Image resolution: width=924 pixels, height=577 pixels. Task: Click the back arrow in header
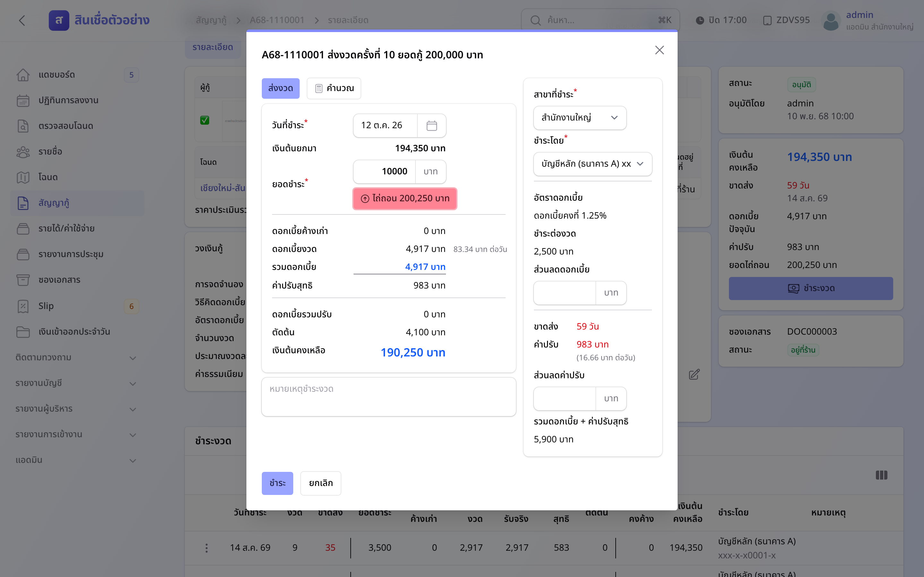point(22,20)
